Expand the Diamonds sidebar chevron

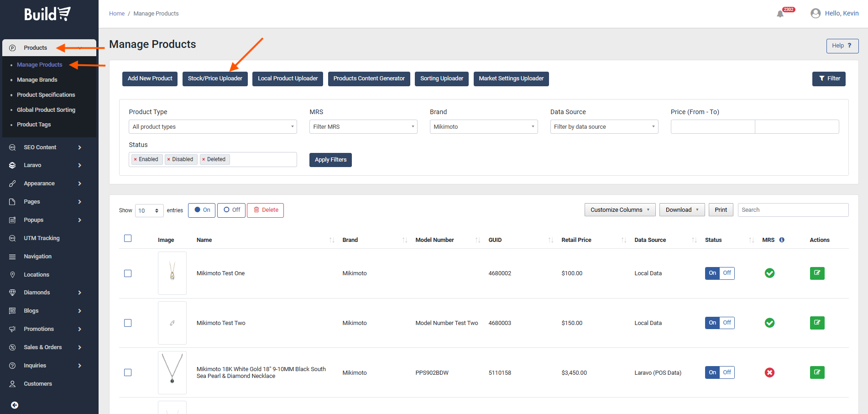(80, 293)
